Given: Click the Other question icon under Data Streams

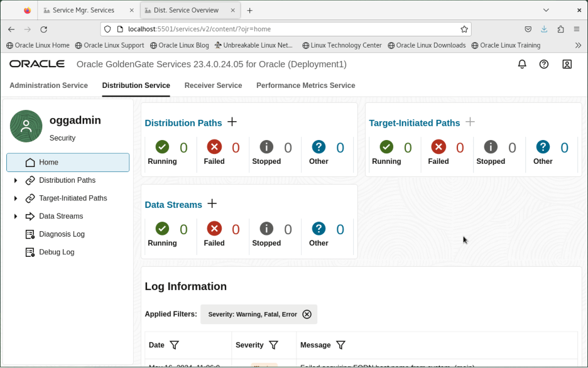Looking at the screenshot, I should pos(318,229).
